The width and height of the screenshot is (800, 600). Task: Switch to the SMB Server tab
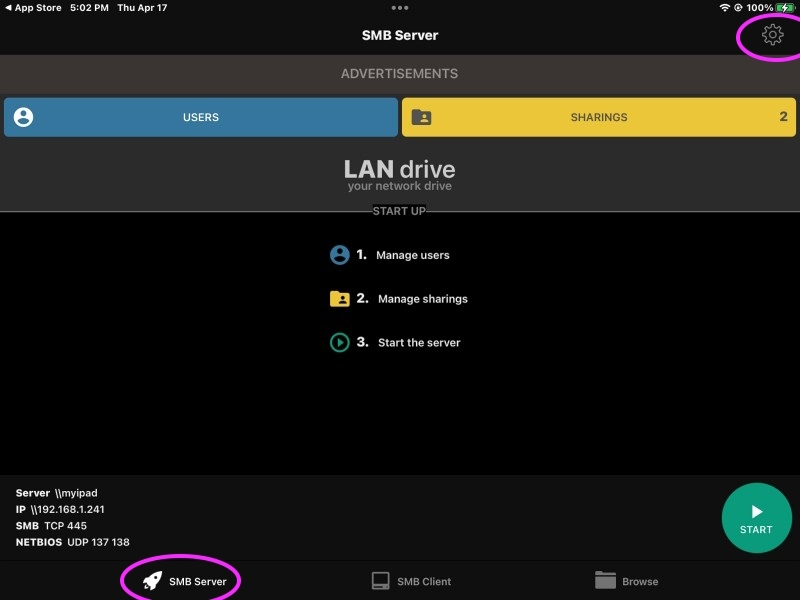pos(184,581)
